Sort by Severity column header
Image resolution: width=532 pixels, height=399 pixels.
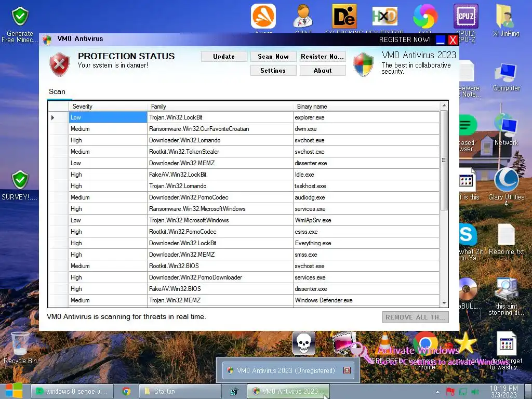(x=108, y=107)
